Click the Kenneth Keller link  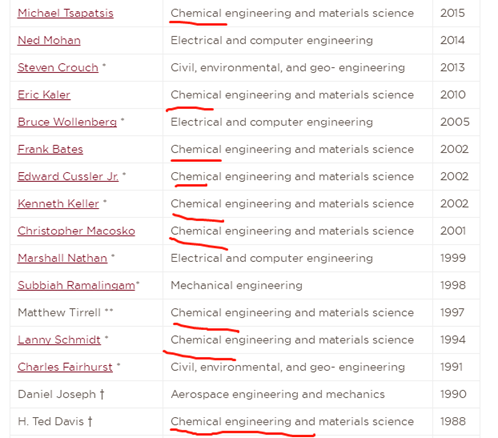click(58, 204)
